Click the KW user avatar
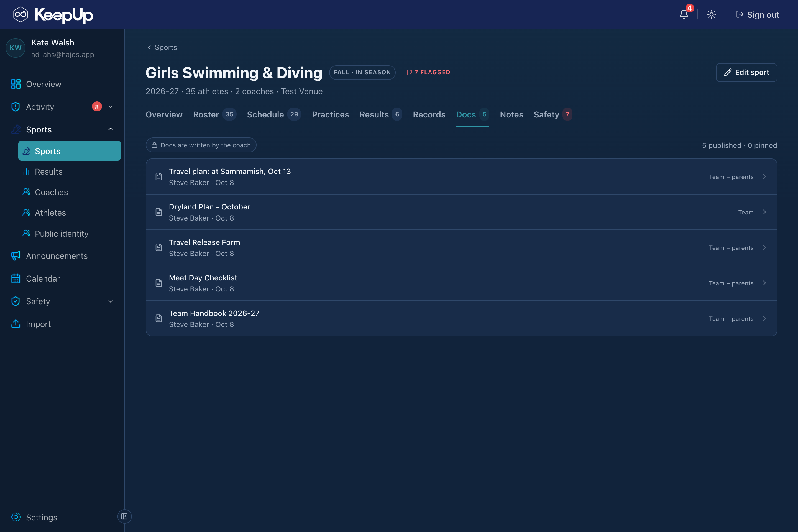 tap(15, 48)
